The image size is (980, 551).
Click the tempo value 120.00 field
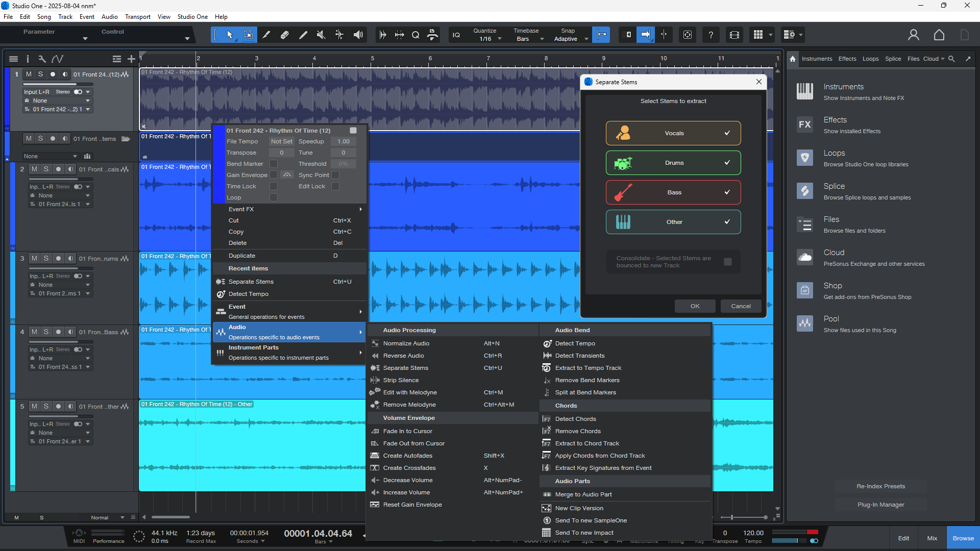753,533
